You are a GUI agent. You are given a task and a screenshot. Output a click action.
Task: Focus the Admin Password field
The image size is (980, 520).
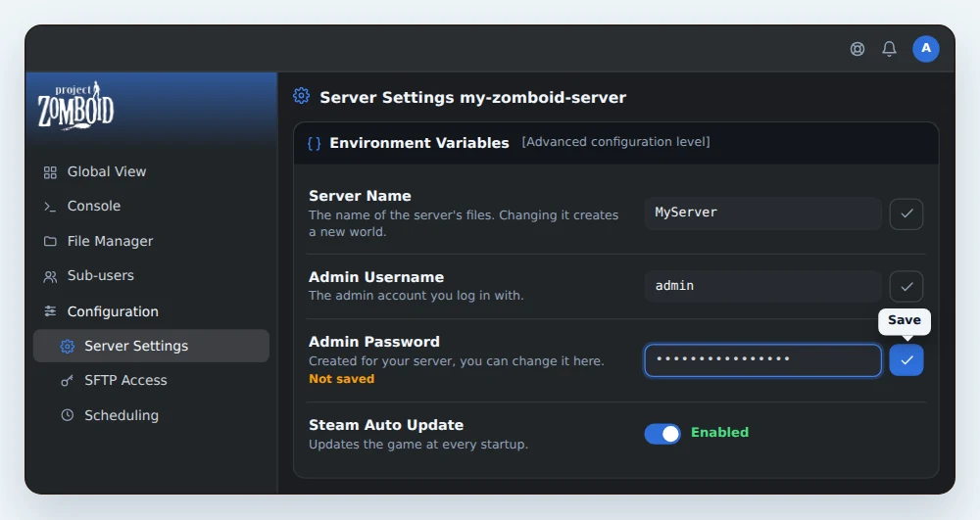coord(762,360)
